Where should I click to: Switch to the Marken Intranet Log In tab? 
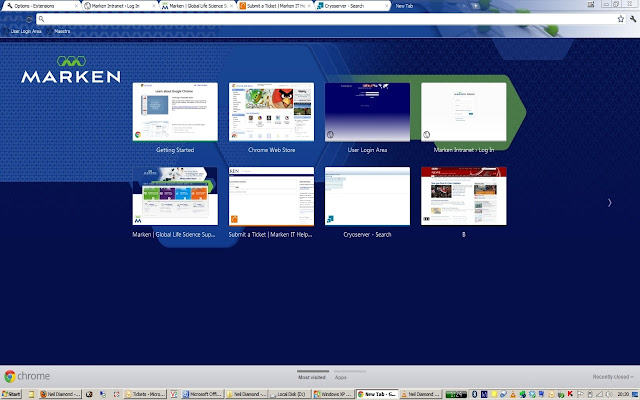[x=120, y=6]
